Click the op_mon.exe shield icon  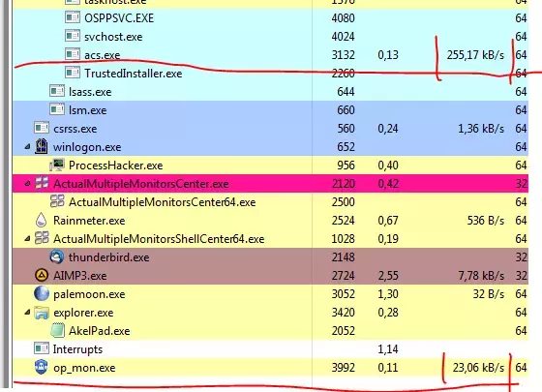tap(41, 368)
